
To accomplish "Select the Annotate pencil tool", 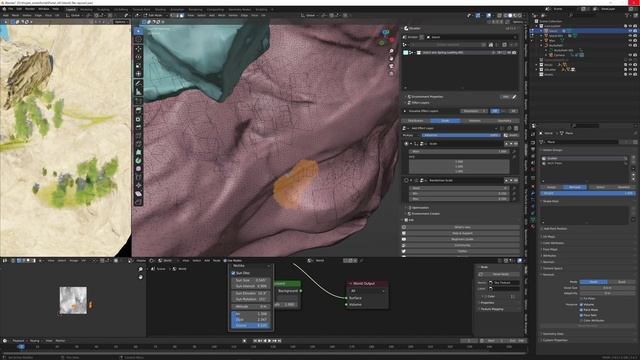I will (x=138, y=83).
